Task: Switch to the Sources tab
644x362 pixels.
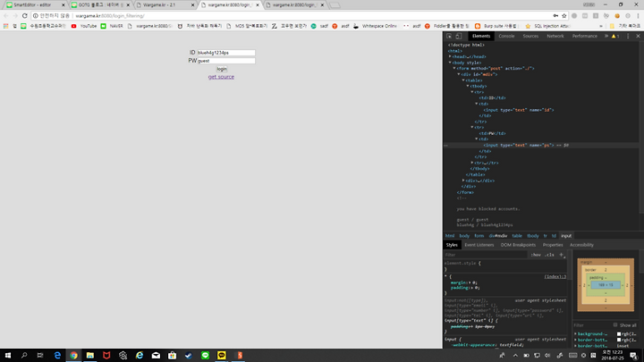Action: (530, 36)
